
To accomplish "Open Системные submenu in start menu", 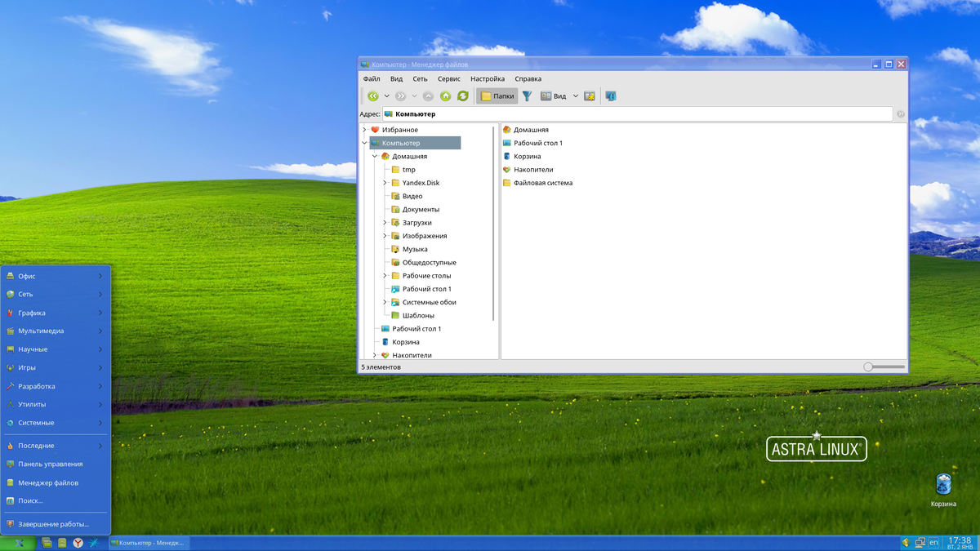I will click(55, 423).
